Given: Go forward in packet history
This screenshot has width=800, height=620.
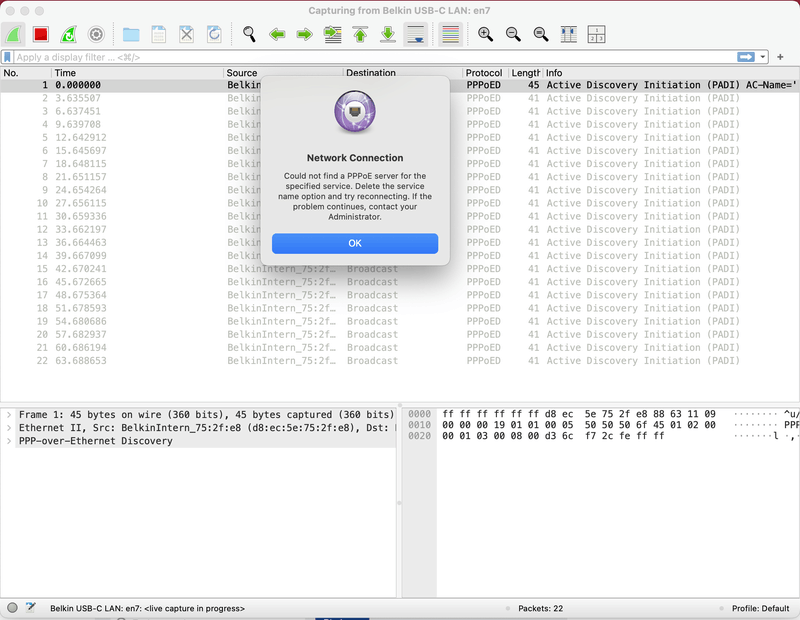Looking at the screenshot, I should (305, 35).
